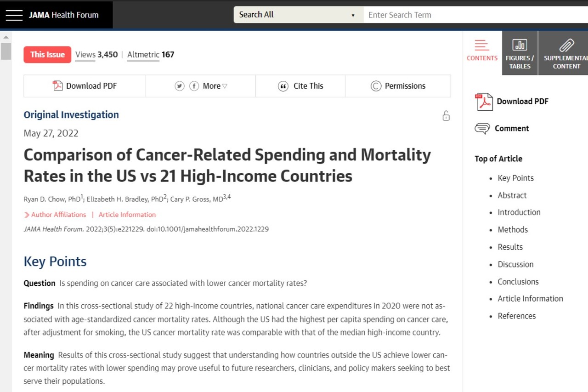
Task: Expand the More sharing options
Action: pos(215,86)
